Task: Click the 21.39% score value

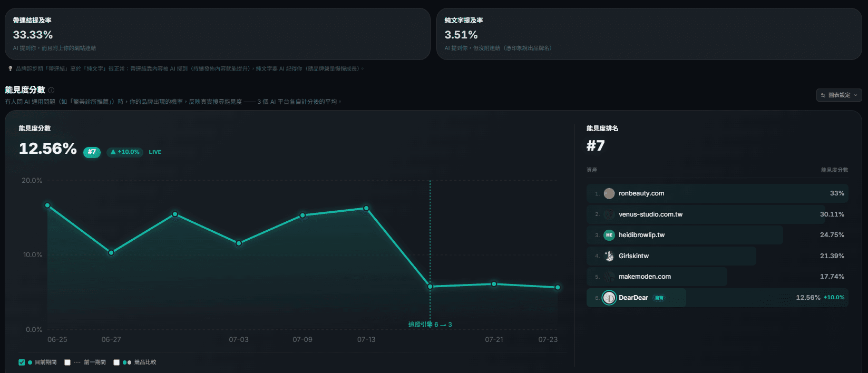Action: (x=832, y=256)
